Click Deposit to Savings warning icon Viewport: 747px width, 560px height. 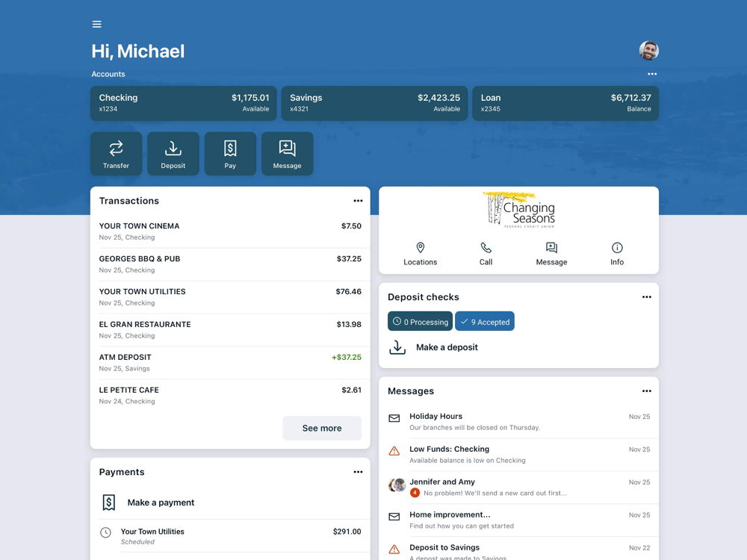coord(394,550)
